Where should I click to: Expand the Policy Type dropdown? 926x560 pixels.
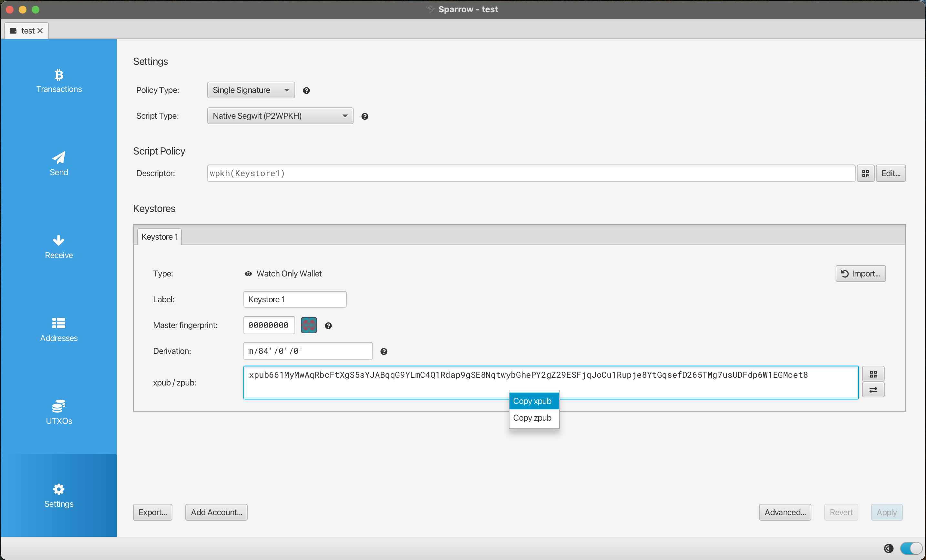point(251,90)
